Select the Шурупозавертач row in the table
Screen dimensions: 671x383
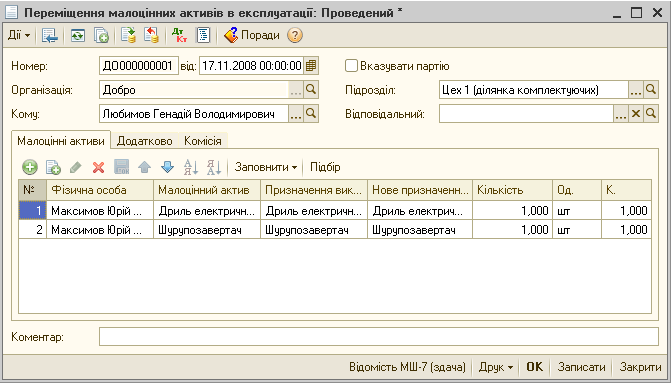[335, 230]
